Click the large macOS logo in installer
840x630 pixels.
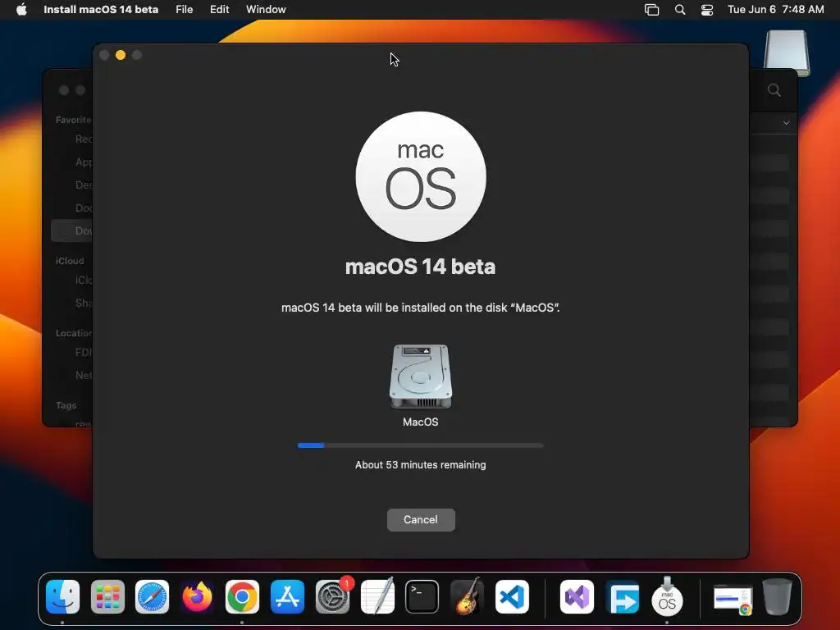(421, 177)
